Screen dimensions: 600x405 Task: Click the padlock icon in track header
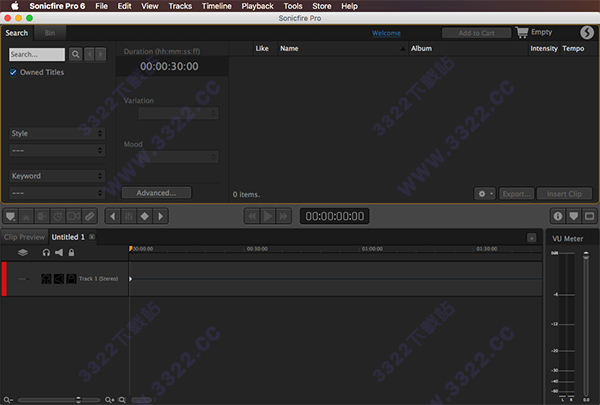(x=72, y=253)
